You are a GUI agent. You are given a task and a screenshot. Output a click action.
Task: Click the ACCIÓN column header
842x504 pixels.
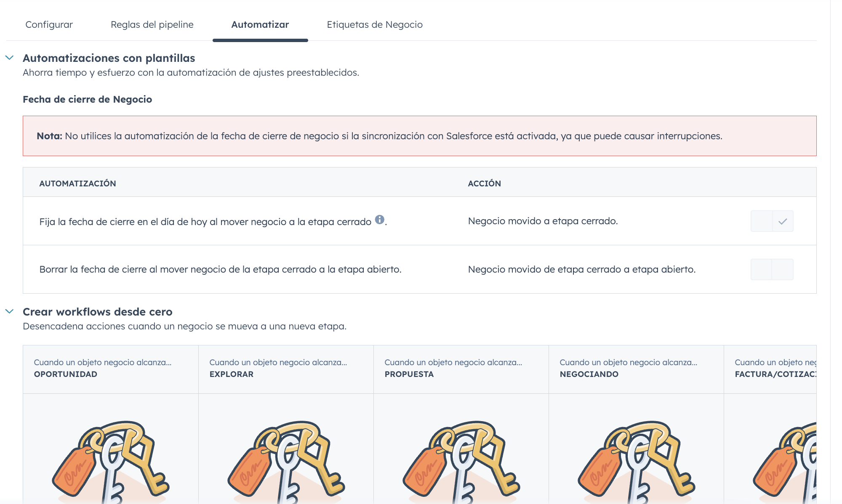click(484, 183)
